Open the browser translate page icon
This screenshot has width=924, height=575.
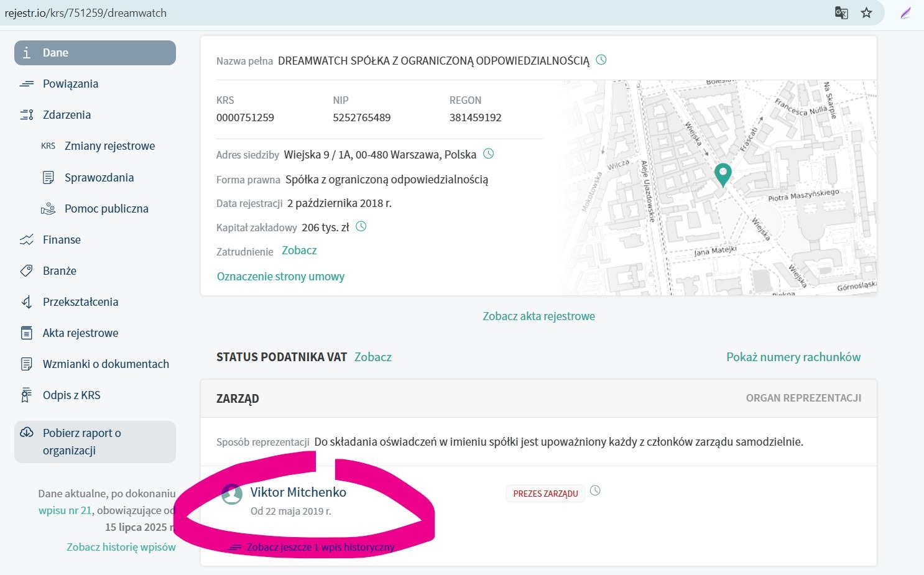tap(841, 13)
